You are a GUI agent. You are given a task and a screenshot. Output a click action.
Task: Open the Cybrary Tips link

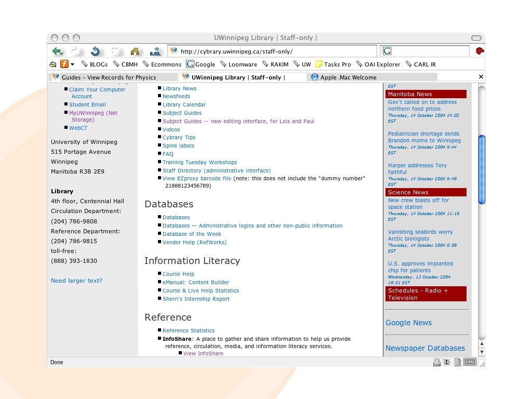(x=179, y=137)
